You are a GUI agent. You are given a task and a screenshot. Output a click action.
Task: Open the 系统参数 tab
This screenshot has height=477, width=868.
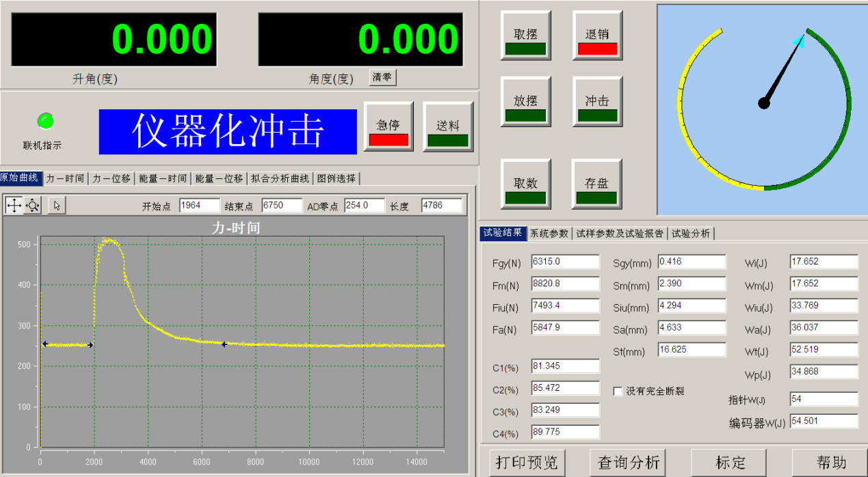(549, 234)
